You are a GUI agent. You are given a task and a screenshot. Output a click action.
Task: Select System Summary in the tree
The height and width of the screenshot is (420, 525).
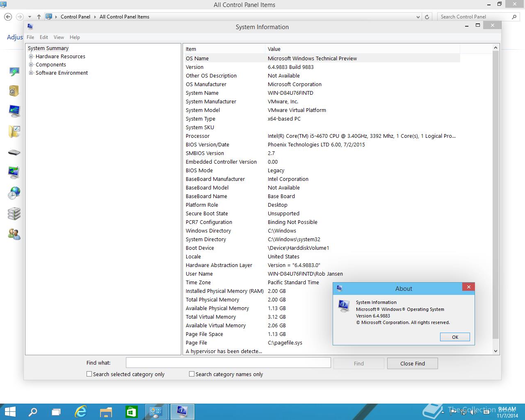click(48, 48)
